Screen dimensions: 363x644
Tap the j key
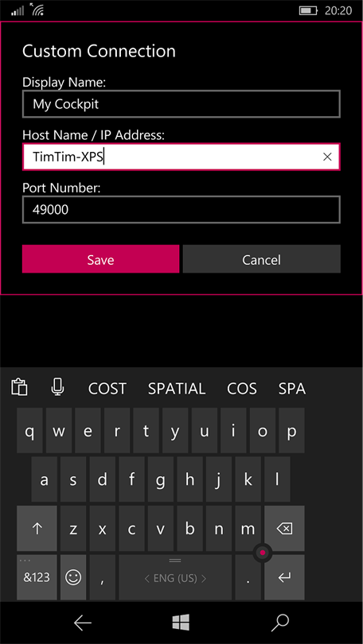coord(219,479)
